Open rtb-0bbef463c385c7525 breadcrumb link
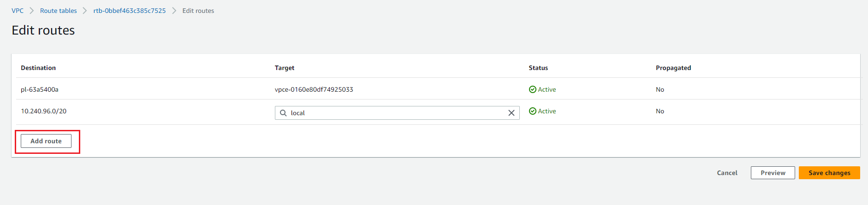 (130, 11)
